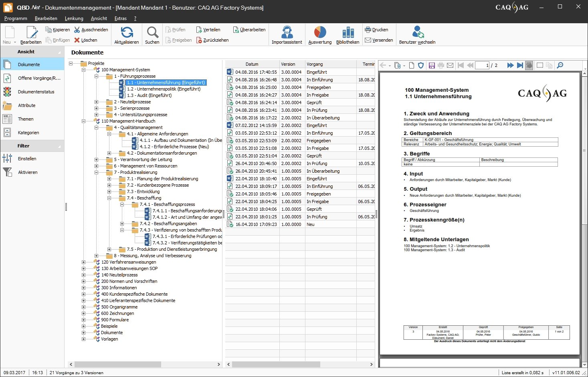
Task: Expand the 2 - Neuteilprozesse folder
Action: [96, 102]
